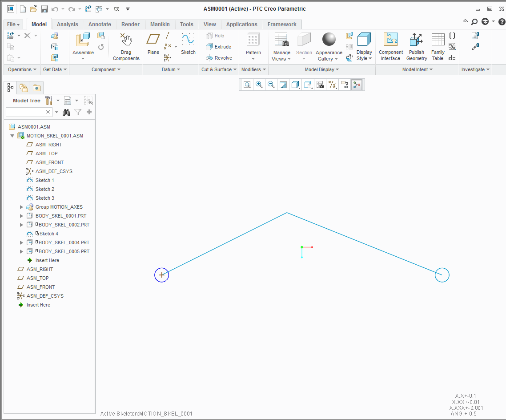The width and height of the screenshot is (506, 420).
Task: Click the binoculars search icon
Action: 66,112
